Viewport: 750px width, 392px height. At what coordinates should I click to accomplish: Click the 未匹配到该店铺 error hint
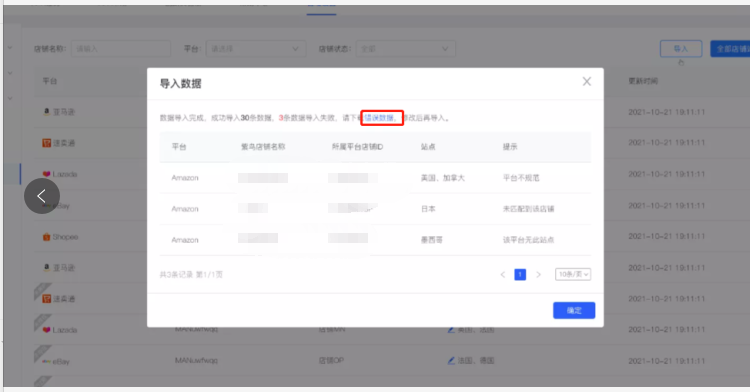point(528,209)
